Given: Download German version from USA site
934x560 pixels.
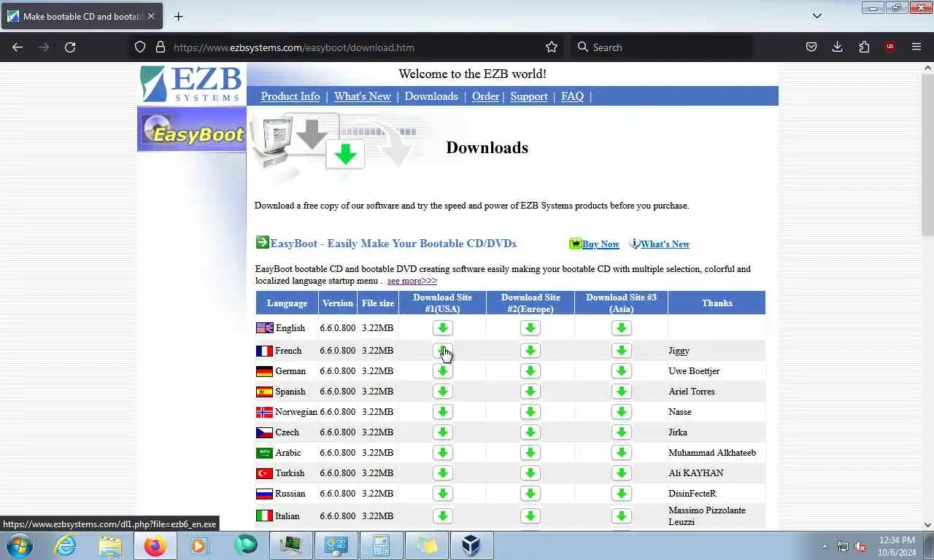Looking at the screenshot, I should (442, 371).
